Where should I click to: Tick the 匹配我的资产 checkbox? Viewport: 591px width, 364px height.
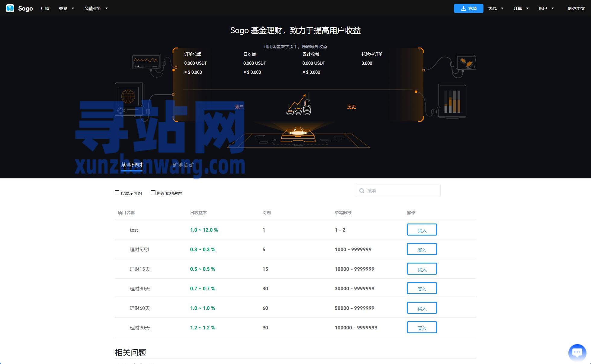tap(153, 193)
